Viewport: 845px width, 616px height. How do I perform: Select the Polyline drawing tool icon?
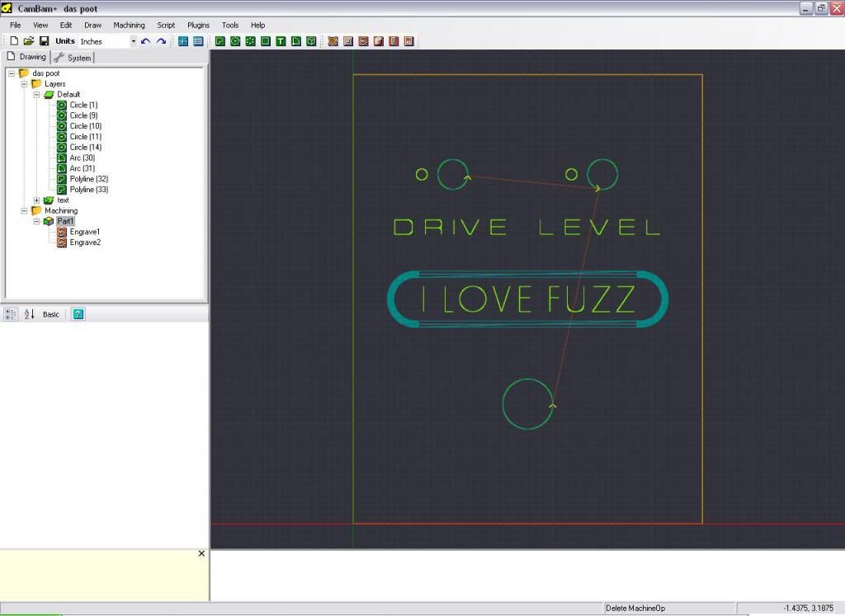point(220,40)
